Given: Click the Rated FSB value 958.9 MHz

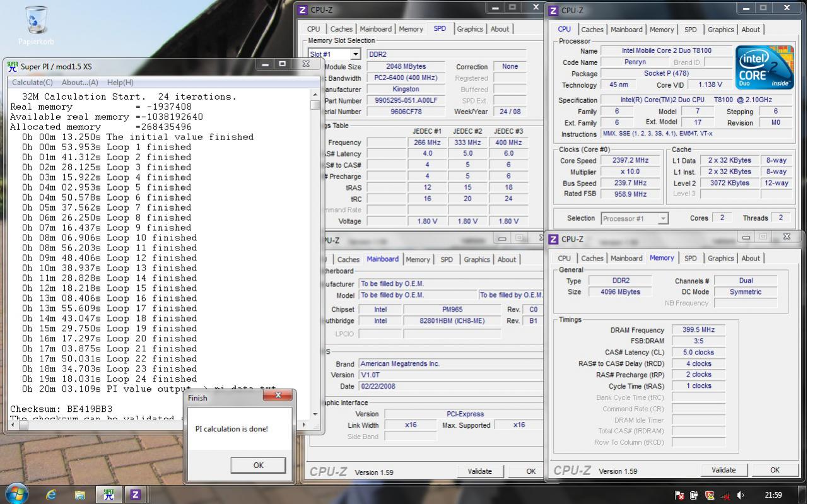Looking at the screenshot, I should pyautogui.click(x=630, y=194).
